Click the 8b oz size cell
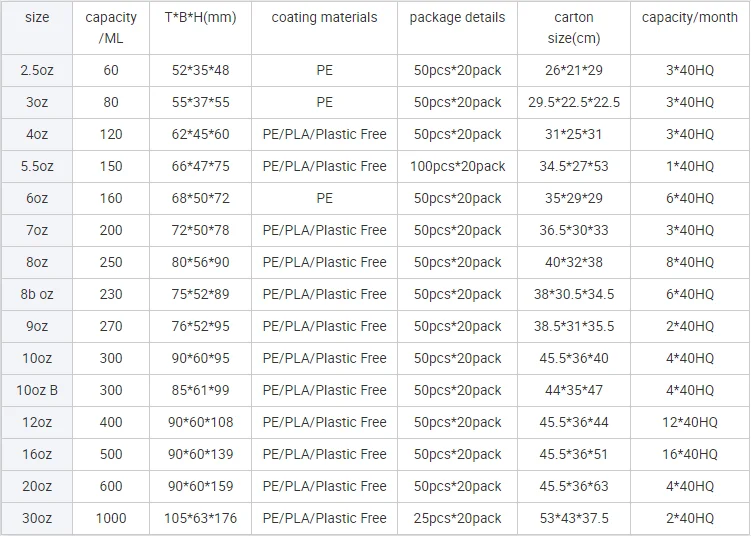Screen dimensions: 751x536 click(37, 295)
